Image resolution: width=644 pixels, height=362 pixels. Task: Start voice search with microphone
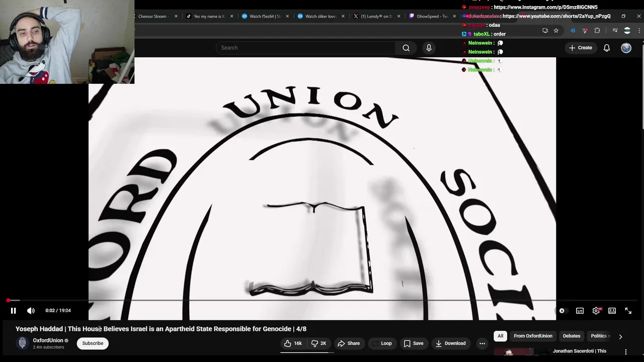coord(429,48)
